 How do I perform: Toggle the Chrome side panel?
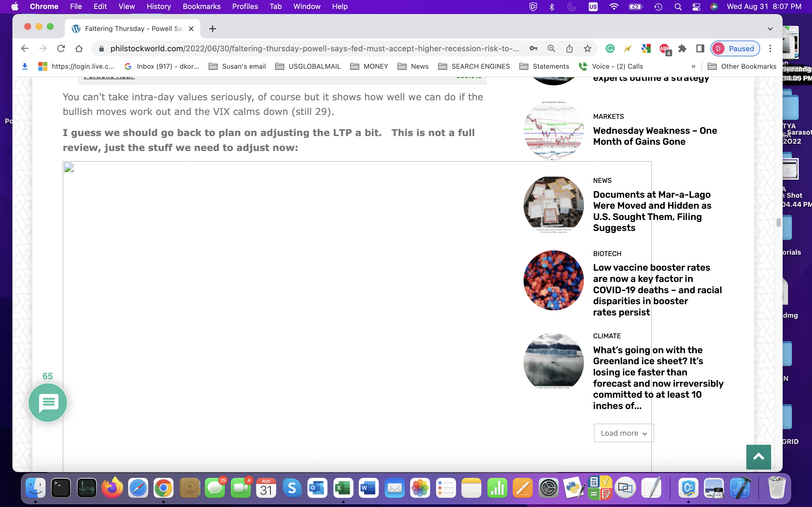pos(700,49)
